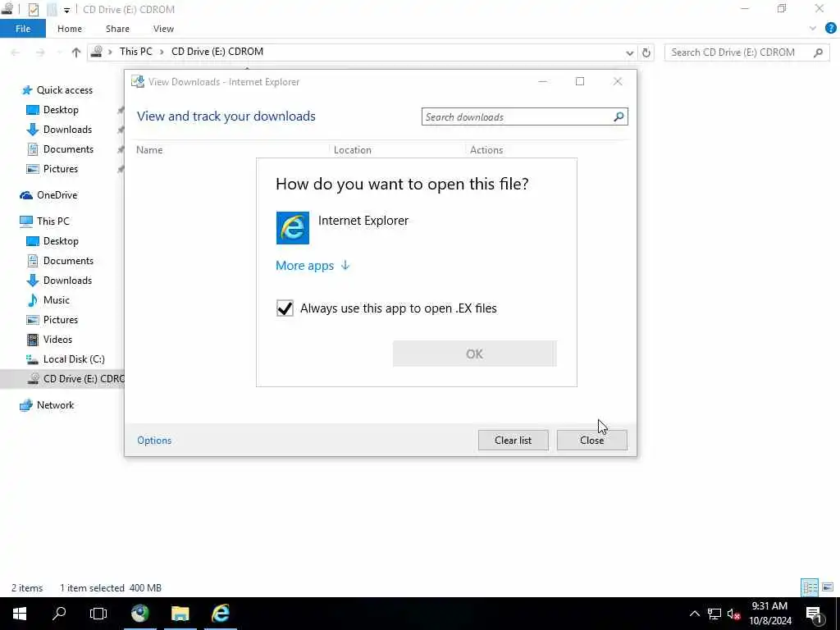The height and width of the screenshot is (630, 840).
Task: Click the Close button in View Downloads
Action: [x=591, y=440]
